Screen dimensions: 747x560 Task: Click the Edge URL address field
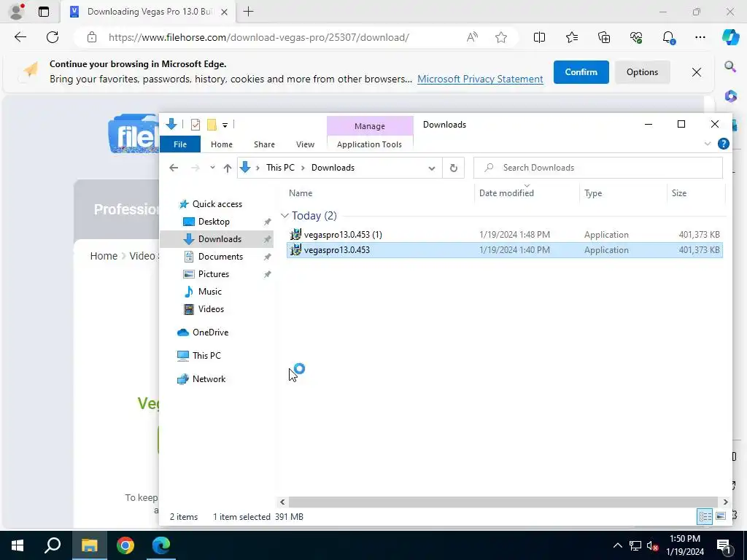(258, 37)
